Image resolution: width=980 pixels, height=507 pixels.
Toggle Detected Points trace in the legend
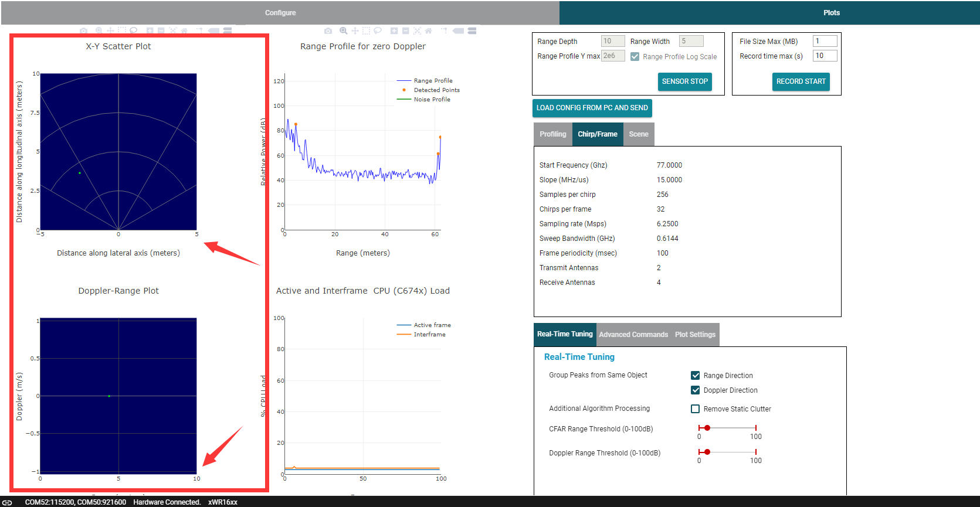click(428, 90)
